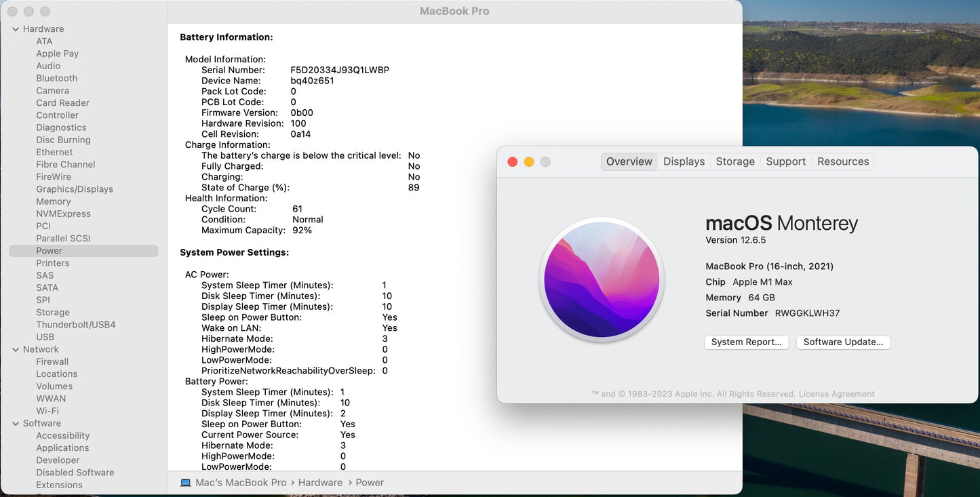
Task: Select USB in sidebar
Action: click(x=45, y=337)
